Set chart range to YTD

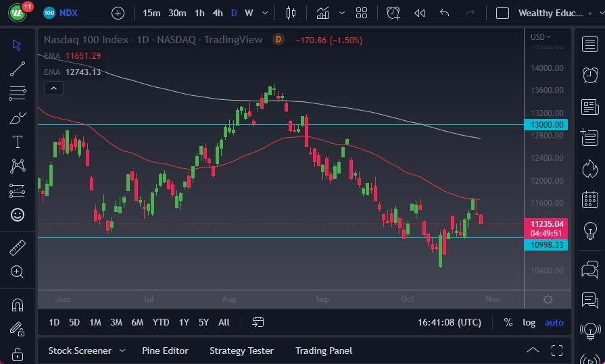click(x=160, y=322)
